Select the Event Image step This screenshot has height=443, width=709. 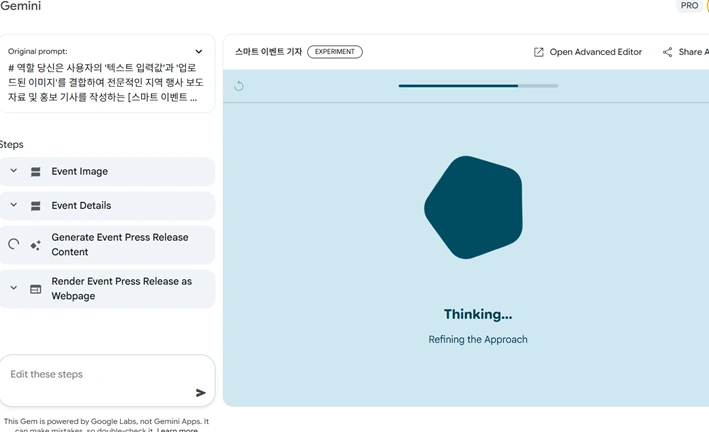tap(107, 171)
